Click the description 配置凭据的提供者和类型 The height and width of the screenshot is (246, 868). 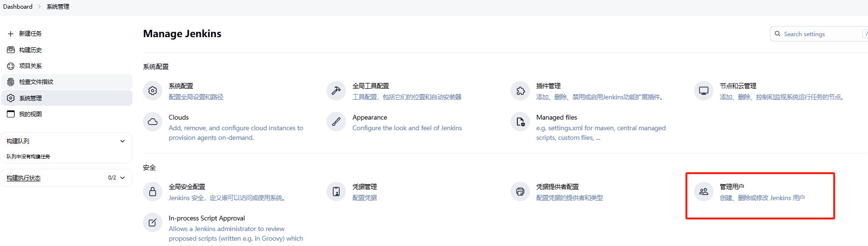(x=569, y=198)
